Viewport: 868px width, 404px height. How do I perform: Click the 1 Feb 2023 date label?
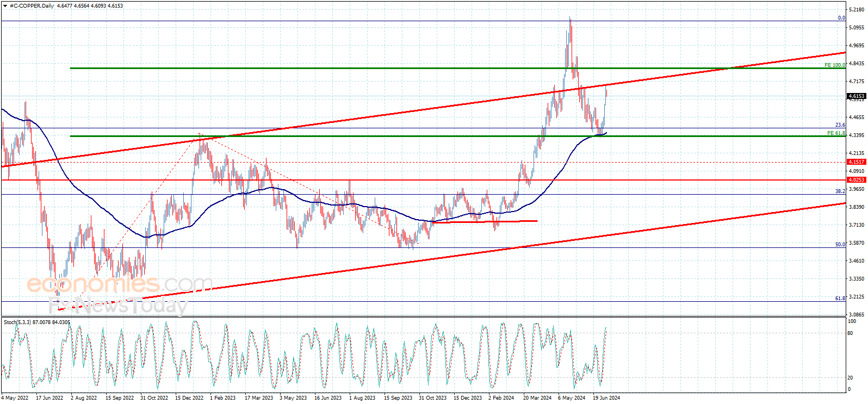coord(223,397)
